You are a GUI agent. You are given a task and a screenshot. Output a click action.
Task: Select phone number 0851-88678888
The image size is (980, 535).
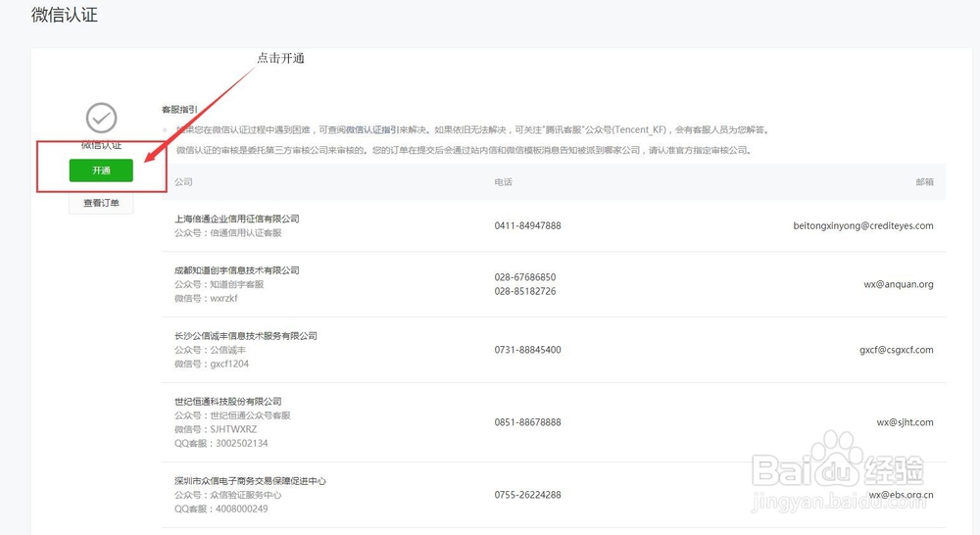coord(527,422)
